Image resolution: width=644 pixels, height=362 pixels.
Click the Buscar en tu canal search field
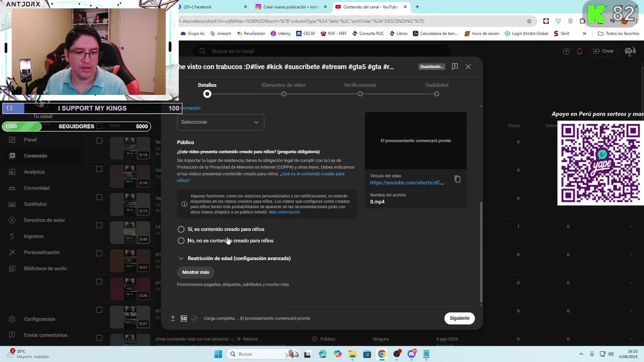pos(322,51)
